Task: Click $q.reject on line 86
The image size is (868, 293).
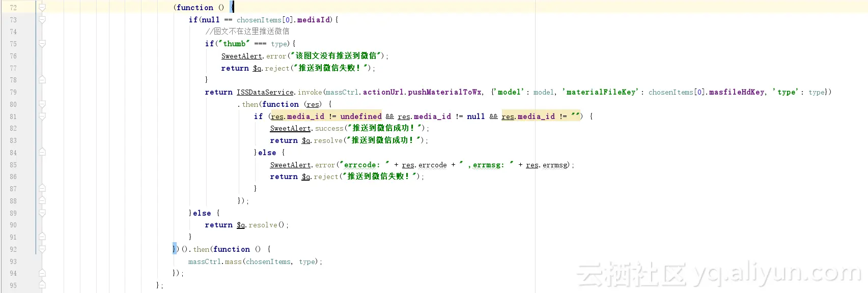Action: (x=320, y=177)
